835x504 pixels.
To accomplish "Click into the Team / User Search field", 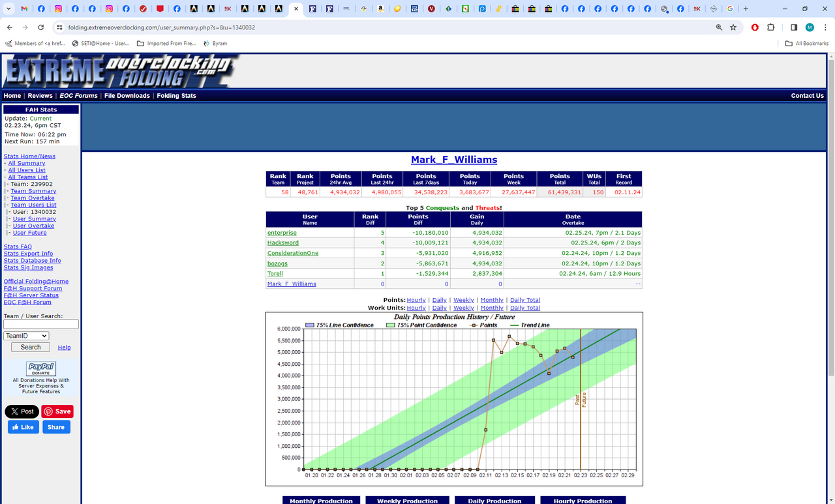I will 41,324.
